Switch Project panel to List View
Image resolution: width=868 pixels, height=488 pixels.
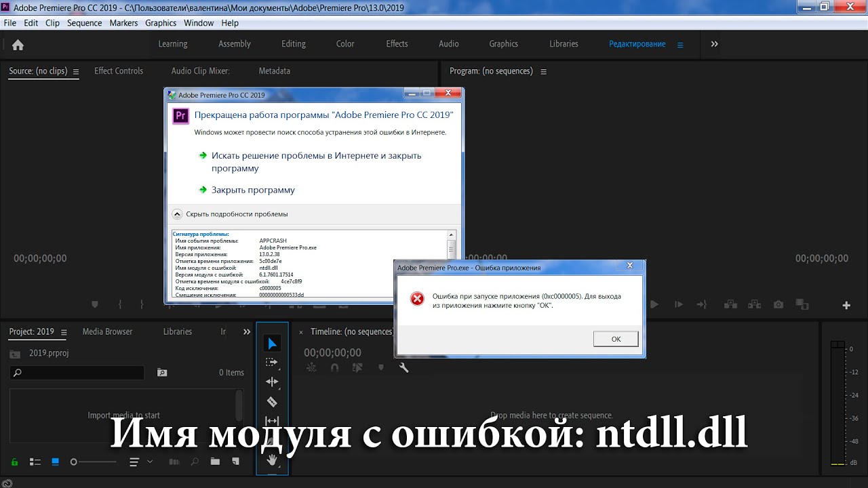[35, 462]
